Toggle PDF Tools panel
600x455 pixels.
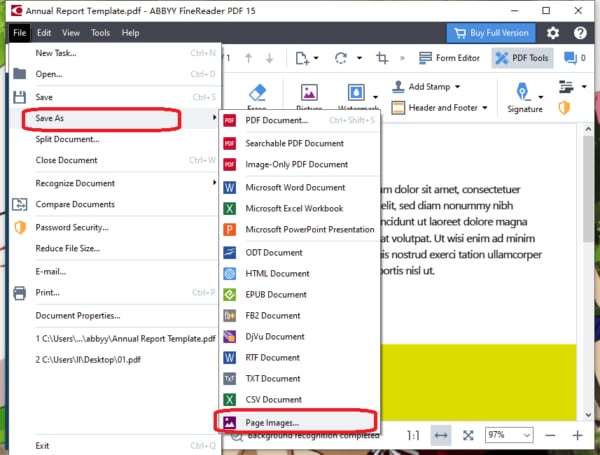[x=522, y=58]
